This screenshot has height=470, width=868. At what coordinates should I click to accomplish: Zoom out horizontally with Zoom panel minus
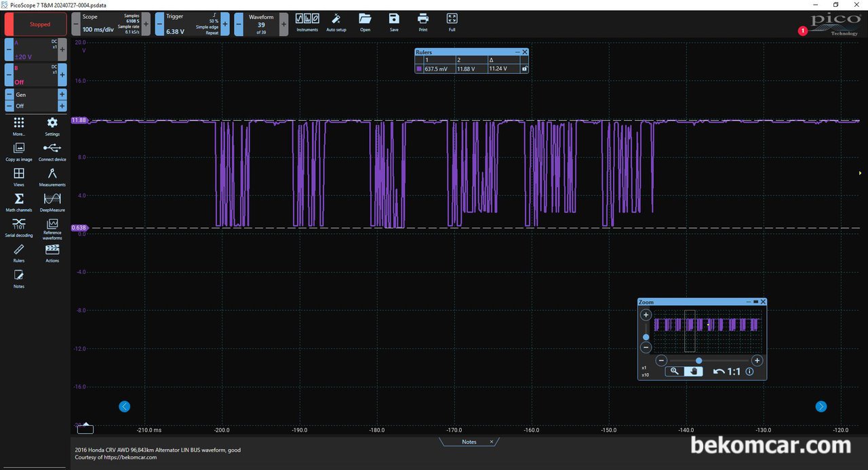(662, 361)
